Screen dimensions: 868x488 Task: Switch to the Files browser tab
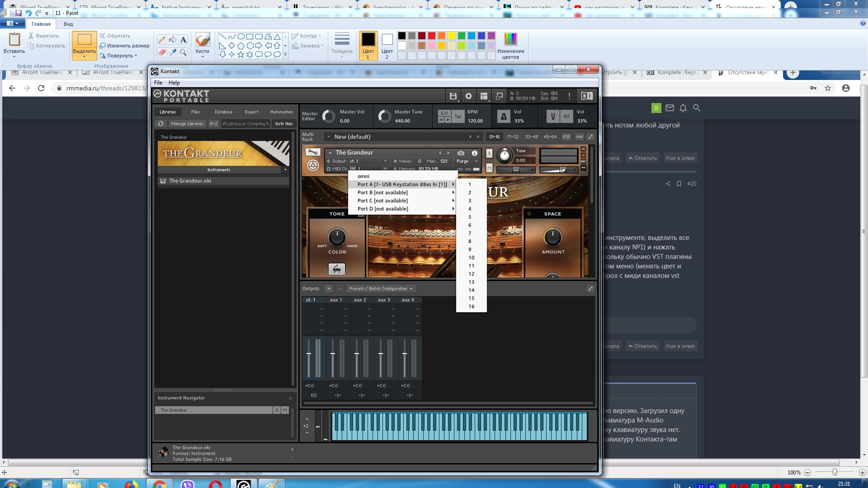[195, 112]
